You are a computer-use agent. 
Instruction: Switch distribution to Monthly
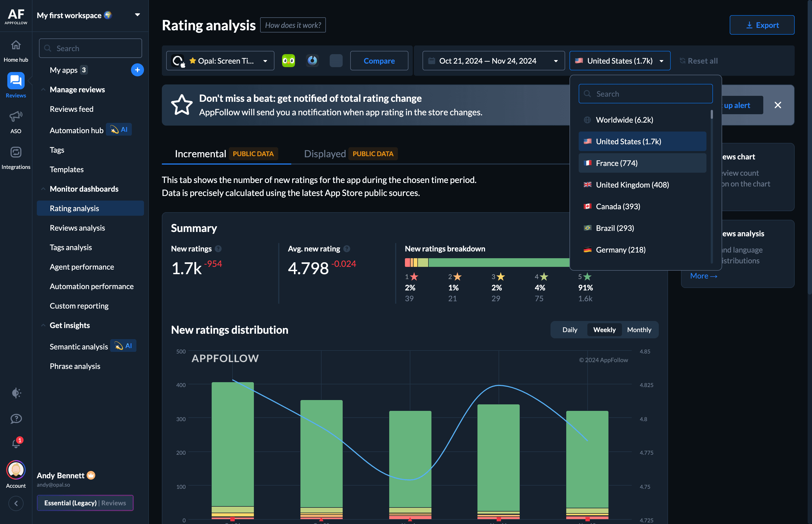[x=639, y=330]
